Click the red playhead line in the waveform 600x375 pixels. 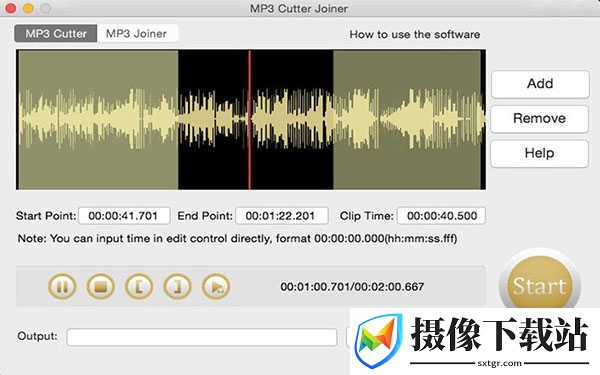[249, 119]
